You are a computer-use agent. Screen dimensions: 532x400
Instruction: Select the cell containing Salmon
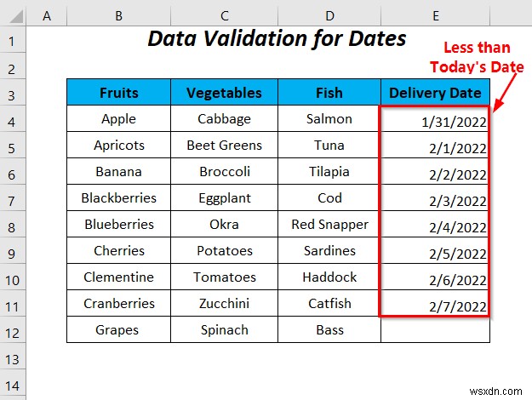(x=329, y=119)
